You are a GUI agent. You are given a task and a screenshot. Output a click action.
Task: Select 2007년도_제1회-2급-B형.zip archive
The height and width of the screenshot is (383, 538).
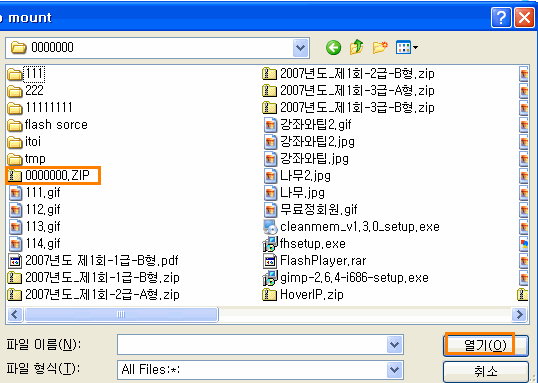coord(348,74)
